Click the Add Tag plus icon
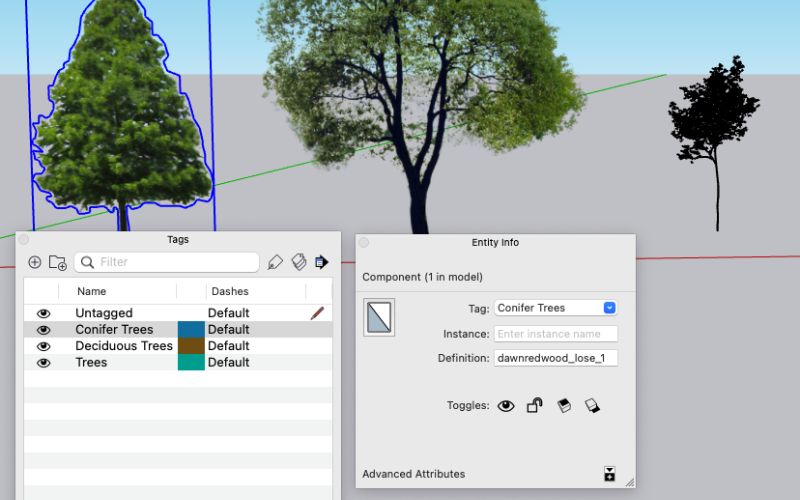This screenshot has height=500, width=800. (35, 262)
